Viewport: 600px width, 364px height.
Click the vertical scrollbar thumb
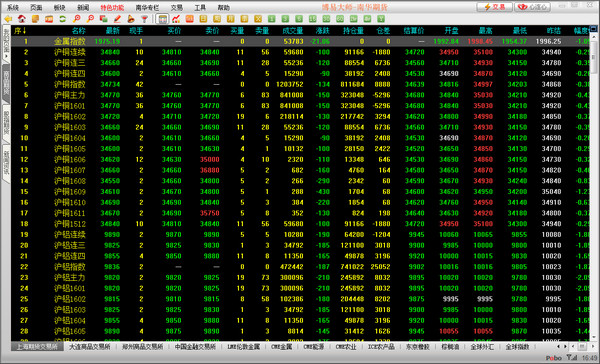pos(593,58)
